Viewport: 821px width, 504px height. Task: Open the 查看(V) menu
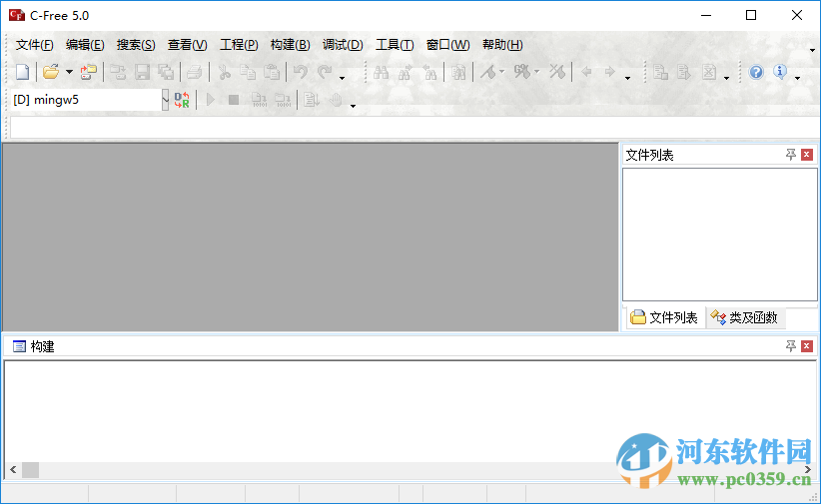[187, 45]
